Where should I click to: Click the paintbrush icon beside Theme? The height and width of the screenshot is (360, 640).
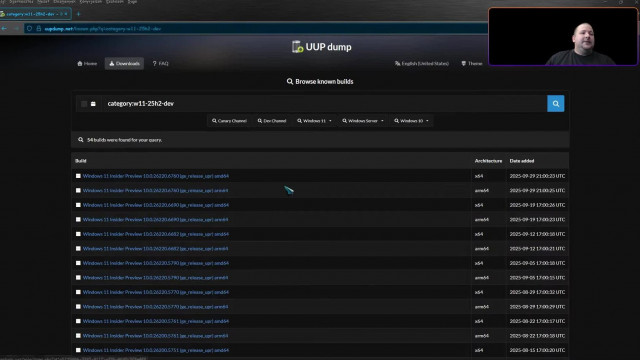pos(463,64)
